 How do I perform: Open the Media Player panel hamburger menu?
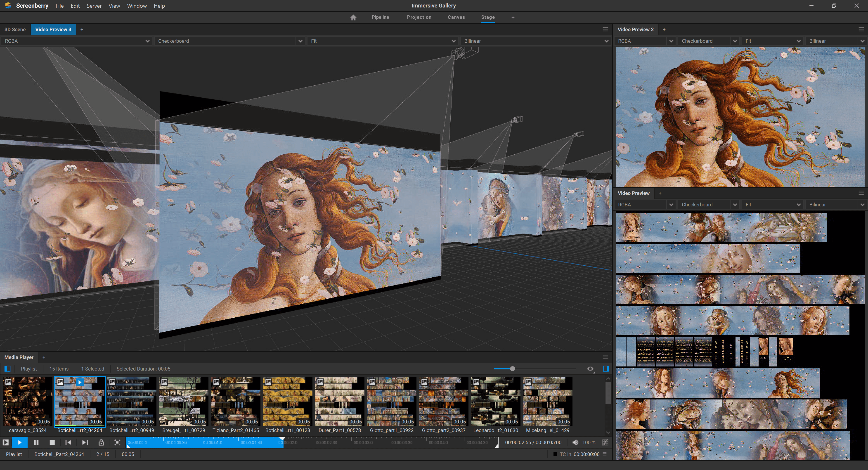(605, 357)
